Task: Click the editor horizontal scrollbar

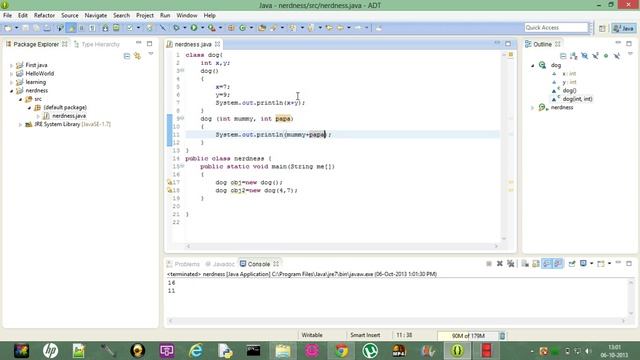Action: click(342, 246)
